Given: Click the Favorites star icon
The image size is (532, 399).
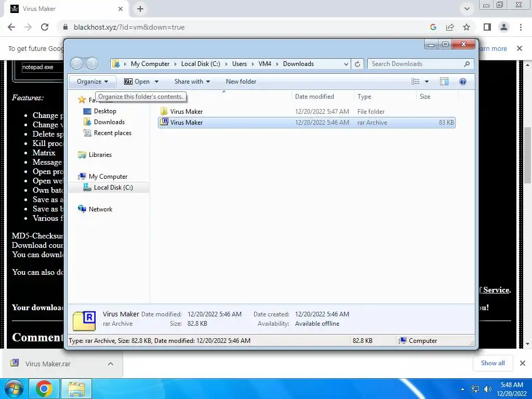Looking at the screenshot, I should [x=82, y=100].
